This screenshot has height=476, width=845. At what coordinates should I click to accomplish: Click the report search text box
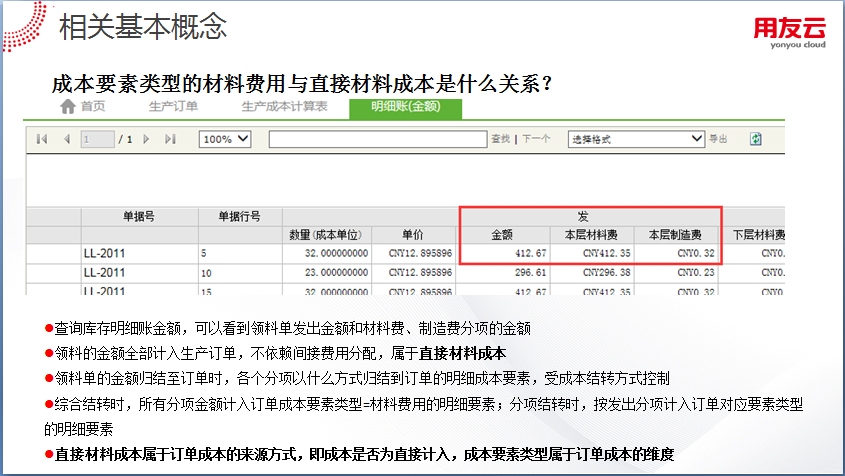pyautogui.click(x=377, y=139)
